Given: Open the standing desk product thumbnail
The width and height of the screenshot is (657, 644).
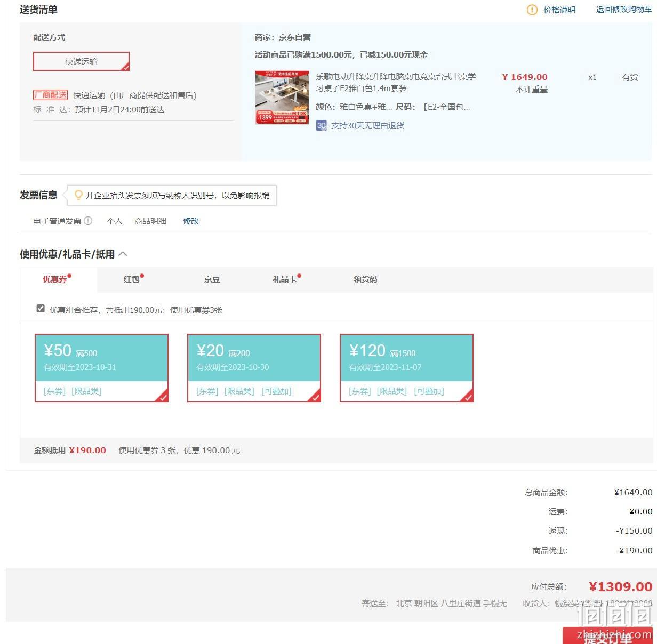Looking at the screenshot, I should [x=282, y=98].
